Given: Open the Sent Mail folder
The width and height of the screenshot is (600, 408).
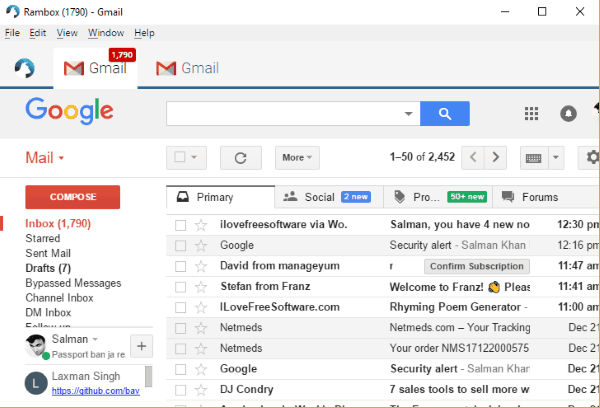Looking at the screenshot, I should click(x=48, y=253).
